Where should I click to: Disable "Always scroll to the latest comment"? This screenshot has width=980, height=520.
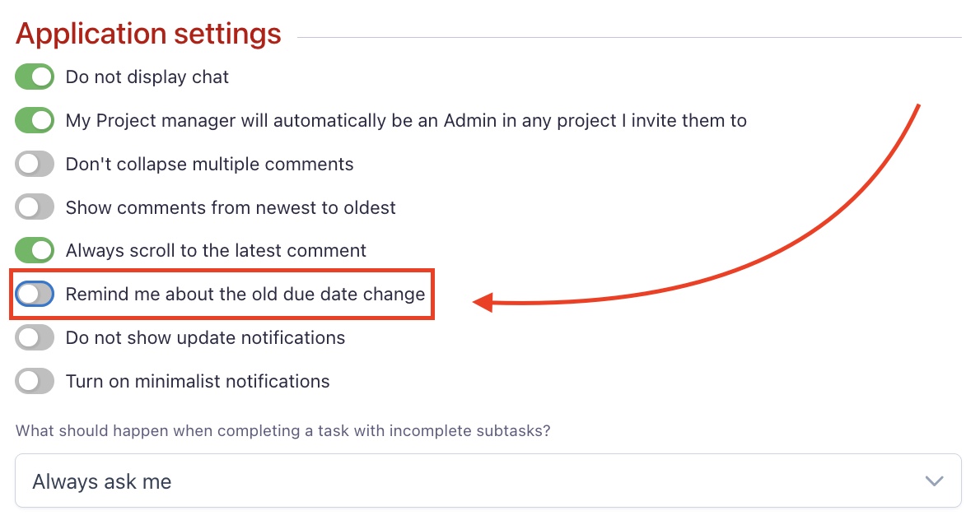coord(34,250)
